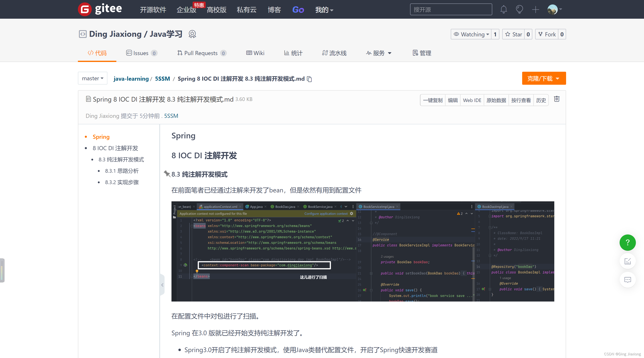
Task: Click 高校版 in the top navigation
Action: [x=216, y=10]
